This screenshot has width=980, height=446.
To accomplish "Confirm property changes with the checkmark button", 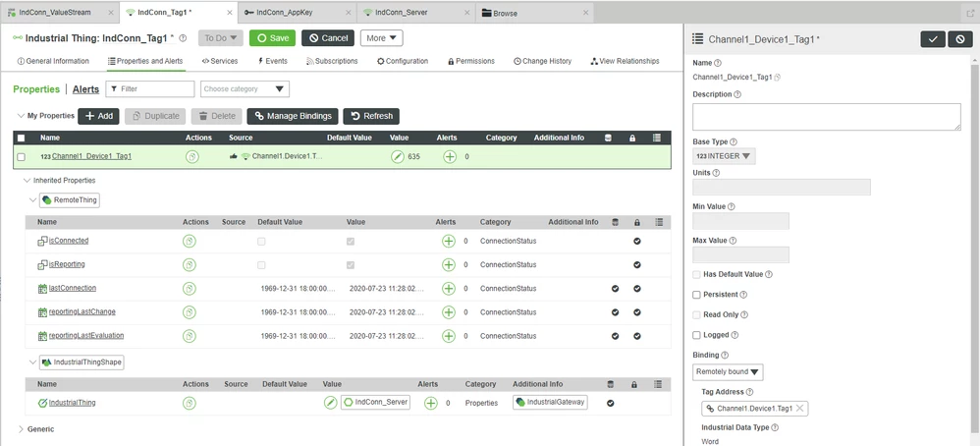I will pos(933,38).
